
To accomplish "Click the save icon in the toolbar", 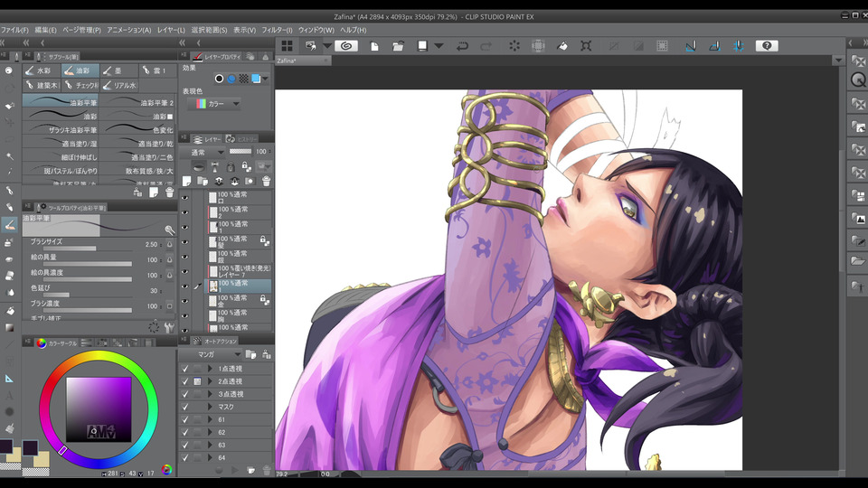I will tap(422, 46).
